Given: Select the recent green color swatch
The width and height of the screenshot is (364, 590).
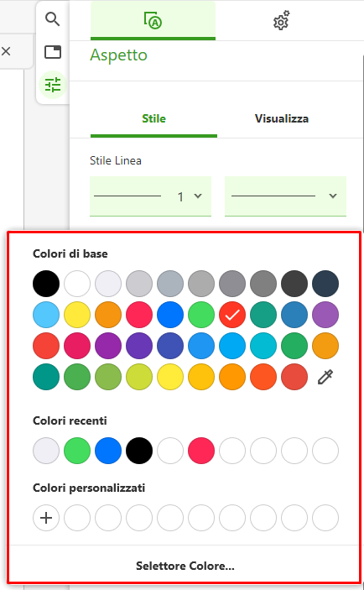Looking at the screenshot, I should click(77, 451).
